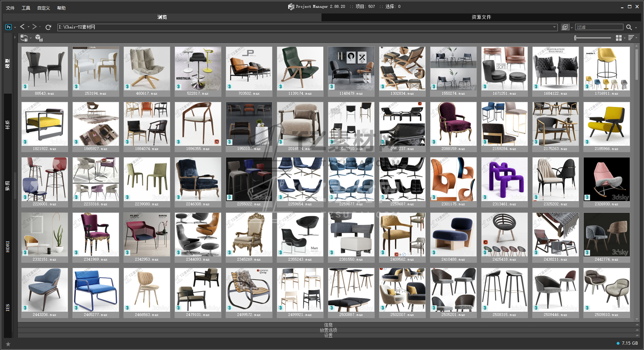The width and height of the screenshot is (644, 350).
Task: Switch to the 资源文件 tab
Action: (481, 17)
